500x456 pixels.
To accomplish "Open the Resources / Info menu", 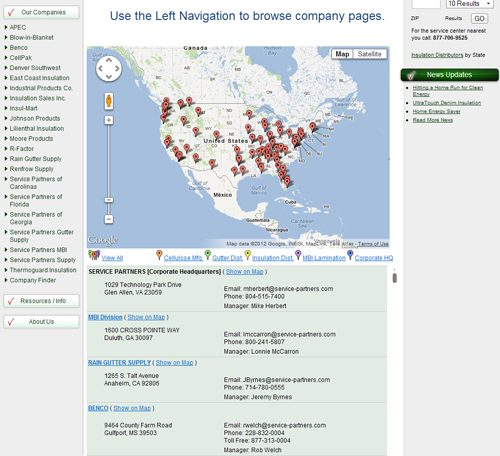I will click(x=41, y=301).
